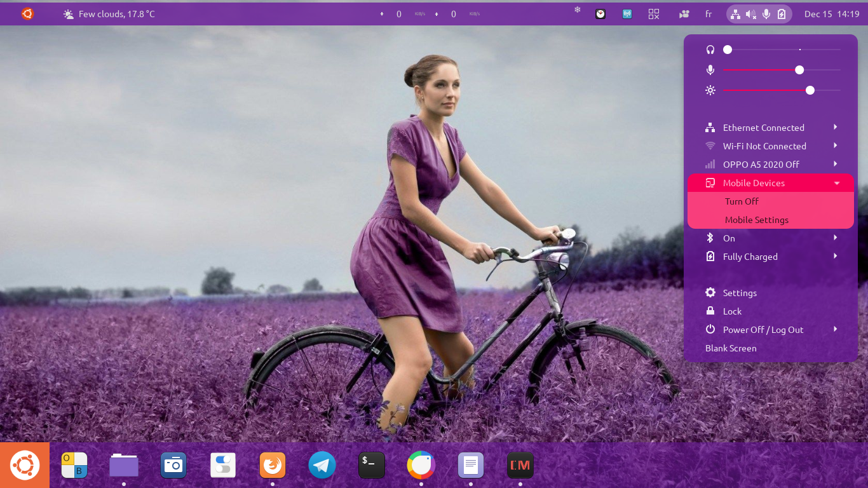The width and height of the screenshot is (868, 488).
Task: Click the Mobile Devices phone icon
Action: click(710, 183)
